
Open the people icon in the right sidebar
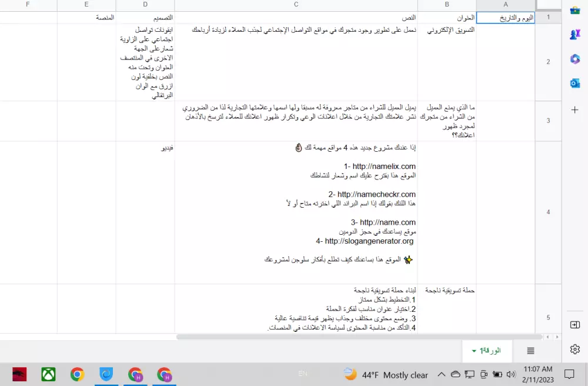point(575,34)
